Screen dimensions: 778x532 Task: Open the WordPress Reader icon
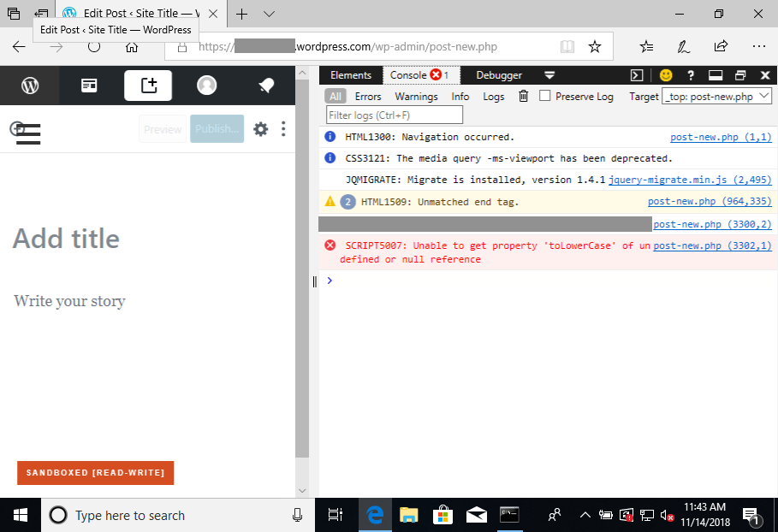(x=89, y=86)
